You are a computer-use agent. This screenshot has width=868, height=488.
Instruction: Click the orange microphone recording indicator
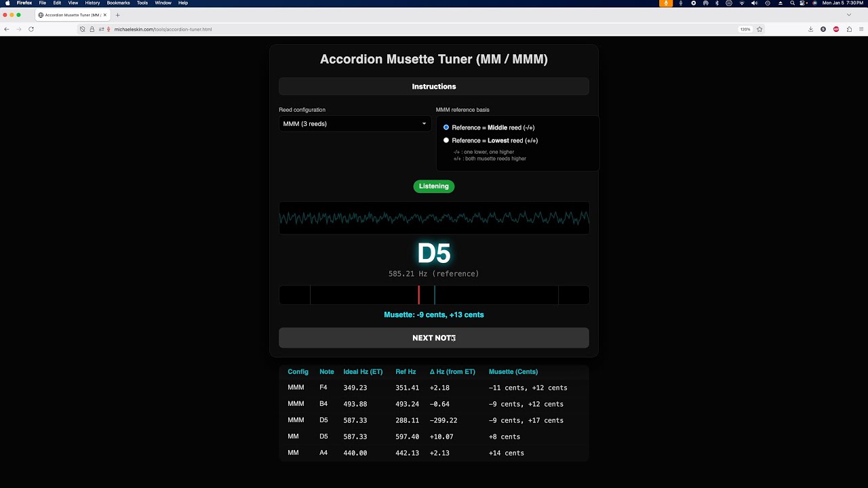666,3
